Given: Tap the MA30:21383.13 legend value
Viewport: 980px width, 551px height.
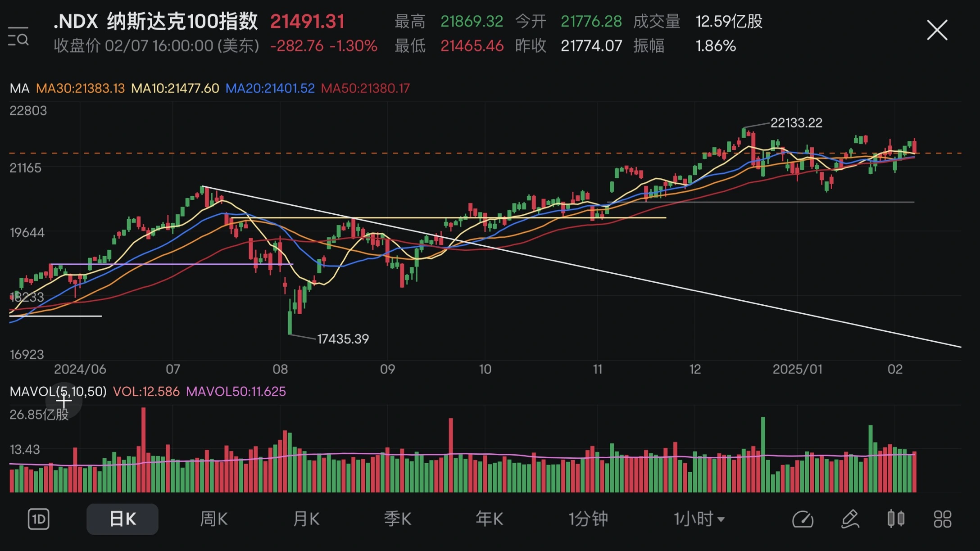Looking at the screenshot, I should pyautogui.click(x=80, y=88).
